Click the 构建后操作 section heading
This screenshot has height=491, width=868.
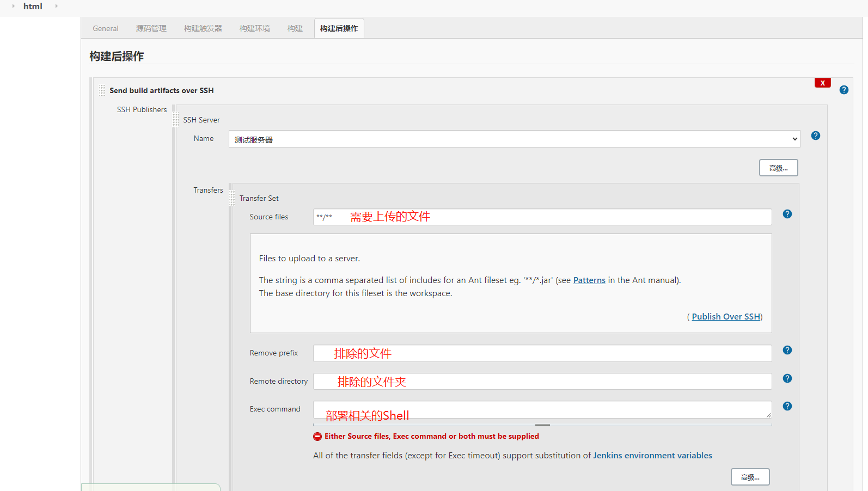(117, 56)
